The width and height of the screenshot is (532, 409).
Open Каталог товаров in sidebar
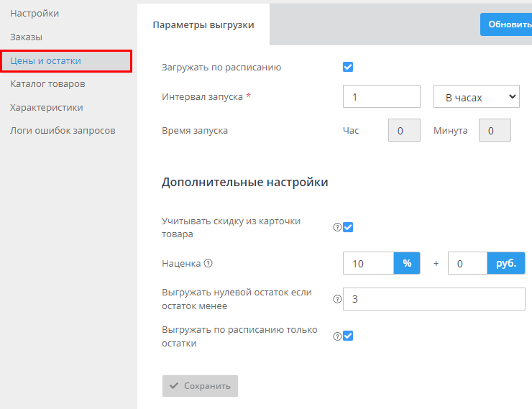tap(47, 84)
